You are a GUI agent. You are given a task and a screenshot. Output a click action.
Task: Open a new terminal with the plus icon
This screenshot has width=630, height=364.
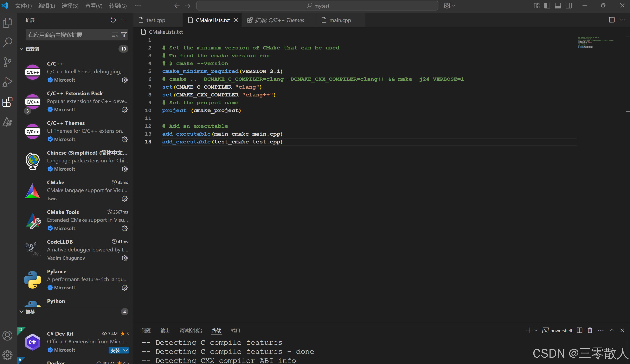tap(529, 330)
